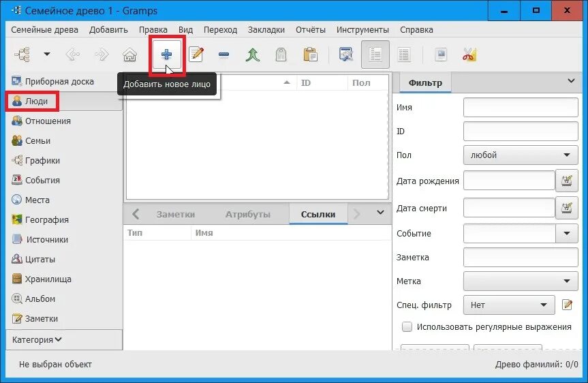This screenshot has height=383, width=588.
Task: Switch to Заметки tab in bottom bar
Action: click(176, 215)
